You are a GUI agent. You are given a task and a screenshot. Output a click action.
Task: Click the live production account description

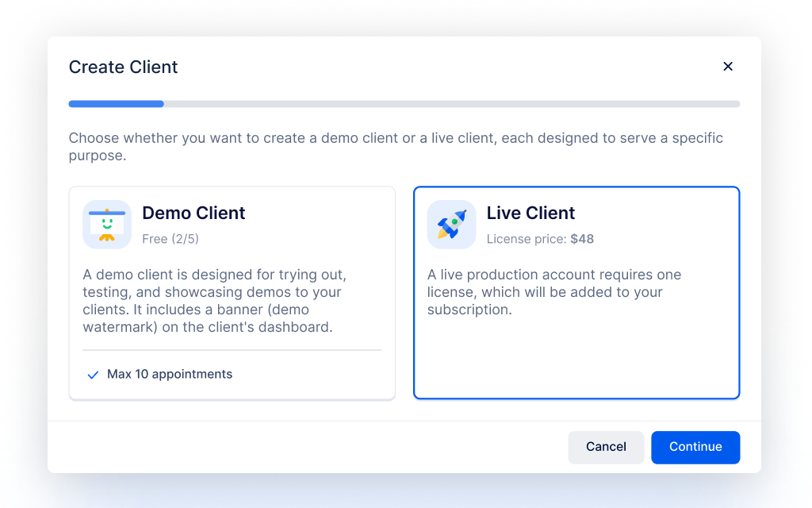pyautogui.click(x=554, y=292)
